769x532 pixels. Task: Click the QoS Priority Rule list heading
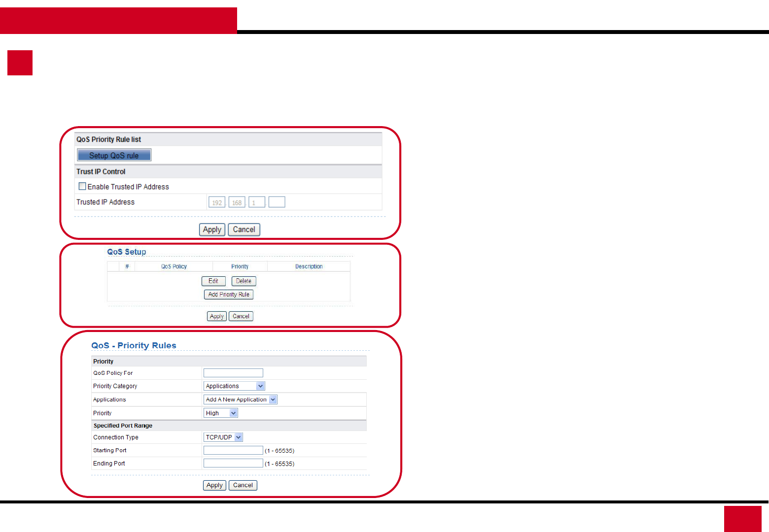[108, 139]
